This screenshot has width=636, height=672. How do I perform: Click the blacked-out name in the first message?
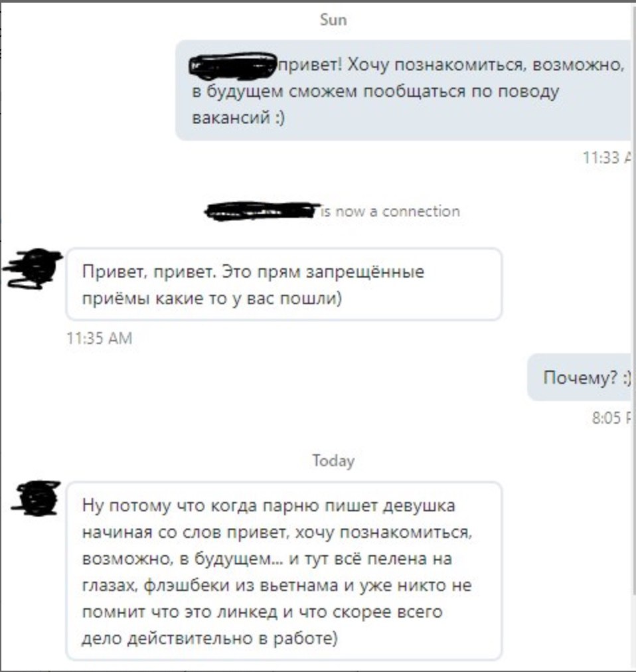pos(233,66)
